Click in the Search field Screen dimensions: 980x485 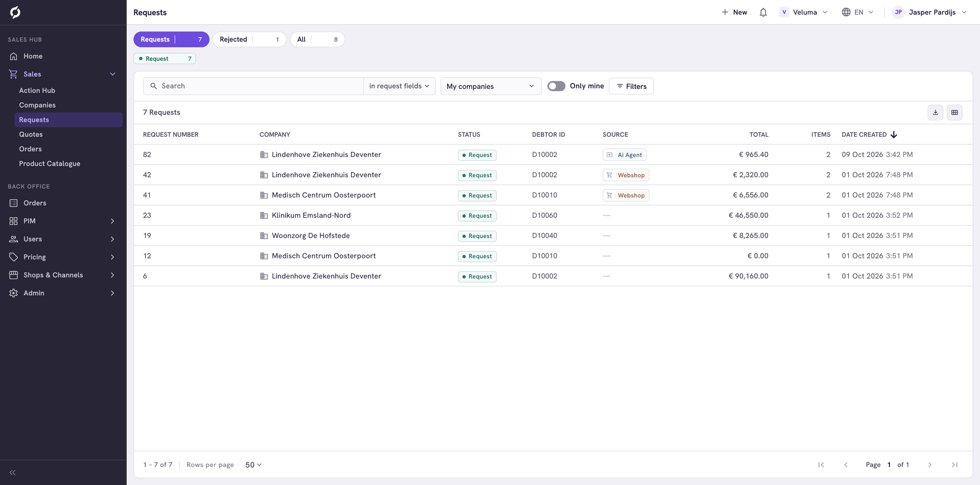pos(253,86)
